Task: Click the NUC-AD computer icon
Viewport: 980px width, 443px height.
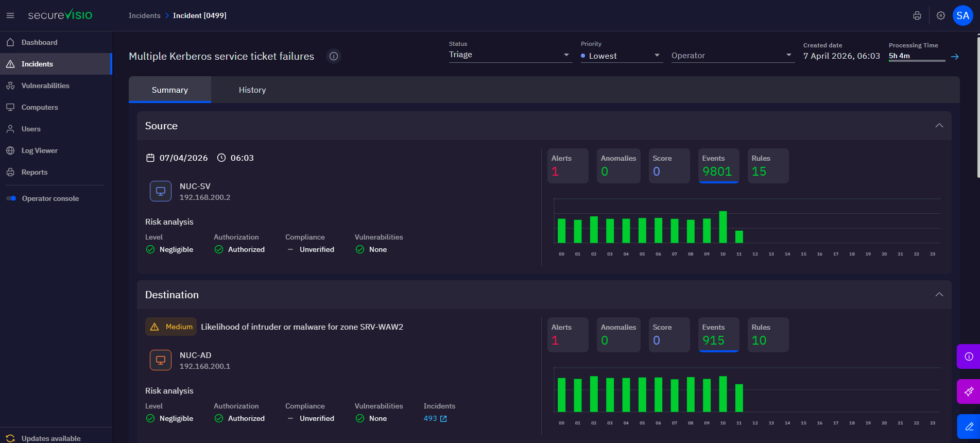Action: click(161, 360)
